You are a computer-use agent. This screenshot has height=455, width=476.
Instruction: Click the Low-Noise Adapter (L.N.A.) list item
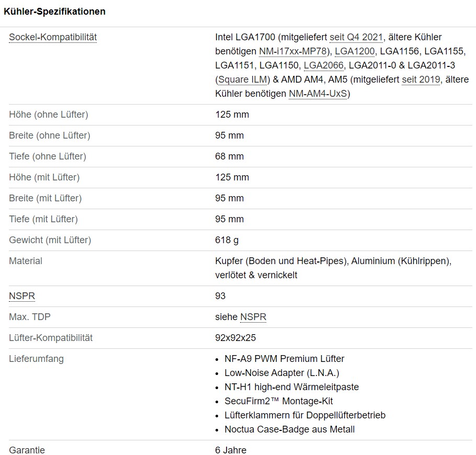tap(282, 373)
